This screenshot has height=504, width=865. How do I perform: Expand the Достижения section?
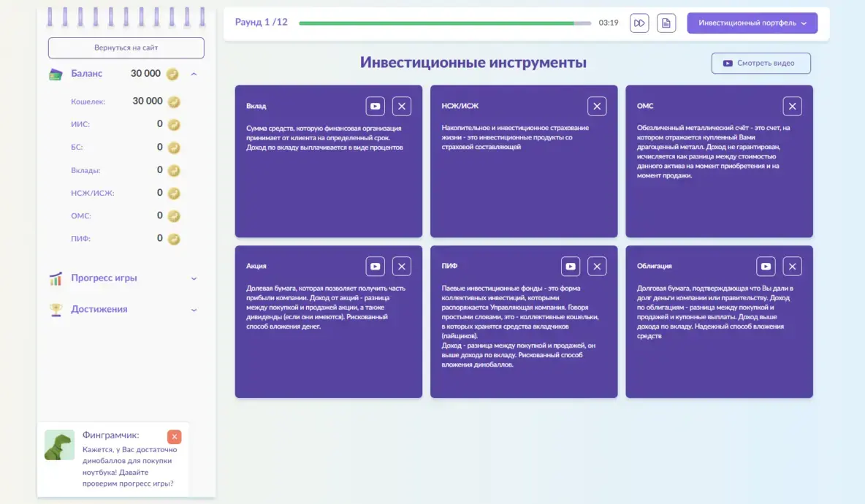[x=194, y=310]
